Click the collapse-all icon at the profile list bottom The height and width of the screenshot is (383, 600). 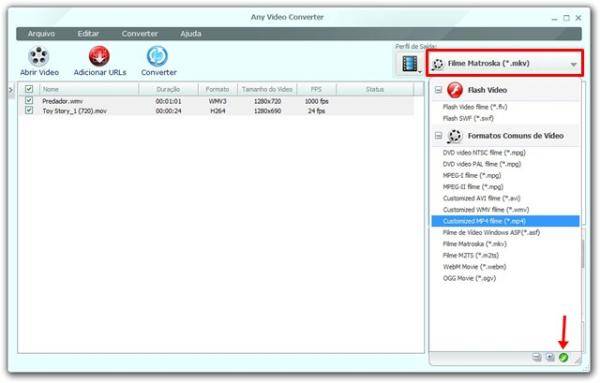point(537,357)
